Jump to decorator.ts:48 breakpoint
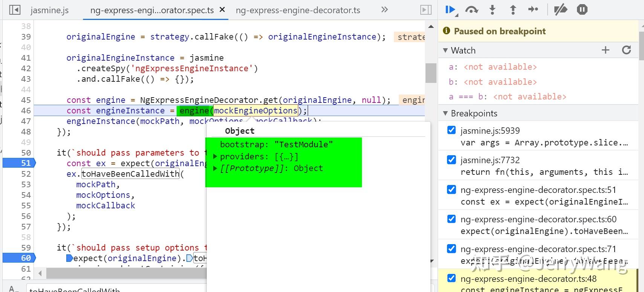 pyautogui.click(x=528, y=278)
